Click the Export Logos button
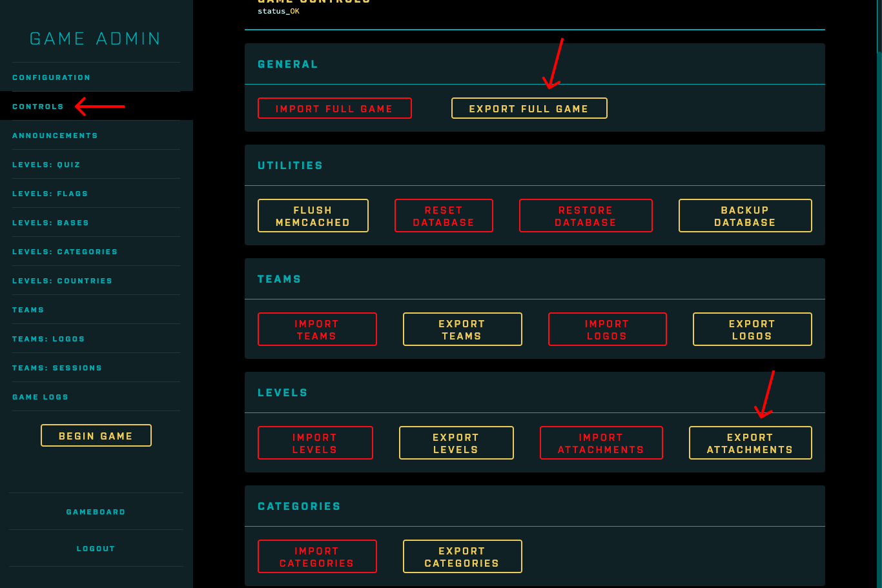 (752, 329)
